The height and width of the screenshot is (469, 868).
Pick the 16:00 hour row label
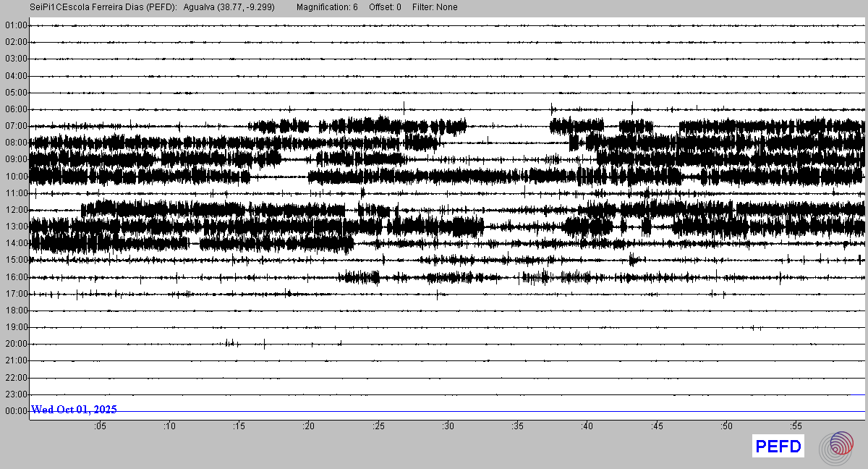(16, 277)
